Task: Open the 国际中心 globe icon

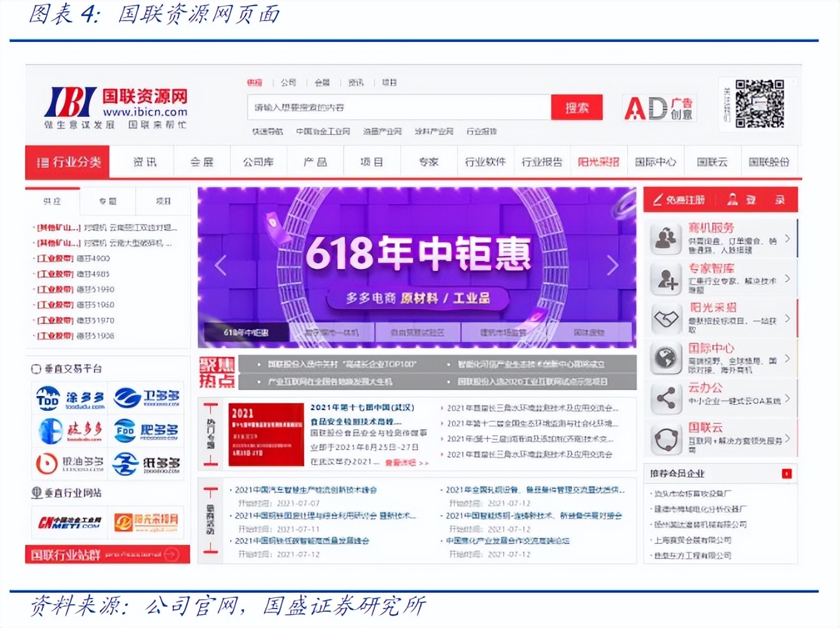Action: pos(665,358)
